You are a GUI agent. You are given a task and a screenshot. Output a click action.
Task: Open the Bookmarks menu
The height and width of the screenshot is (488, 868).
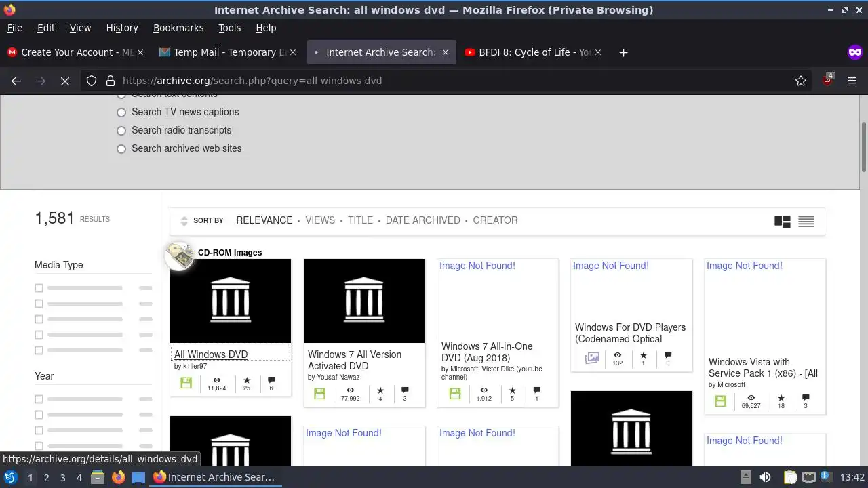[178, 28]
